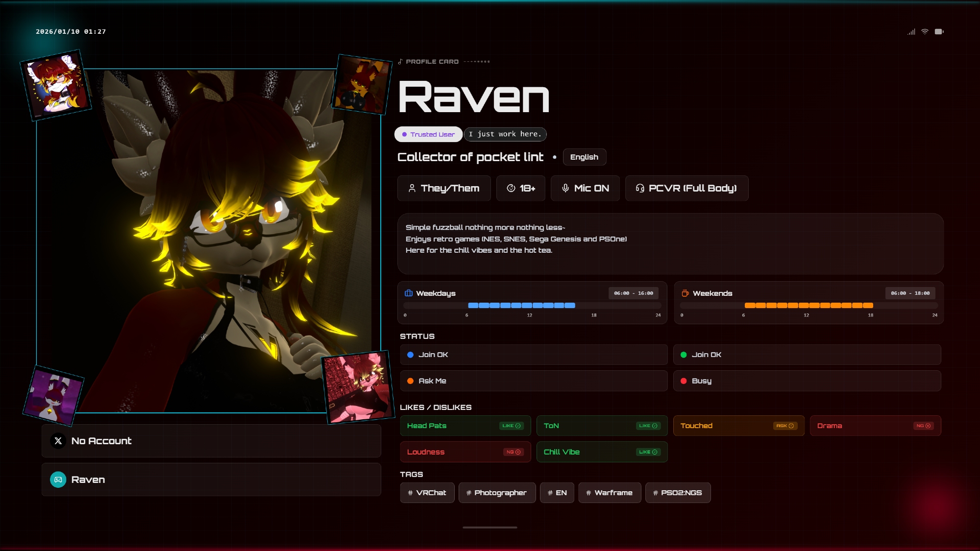Click the Weekends orange time bar
Viewport: 980px width, 551px height.
[808, 305]
